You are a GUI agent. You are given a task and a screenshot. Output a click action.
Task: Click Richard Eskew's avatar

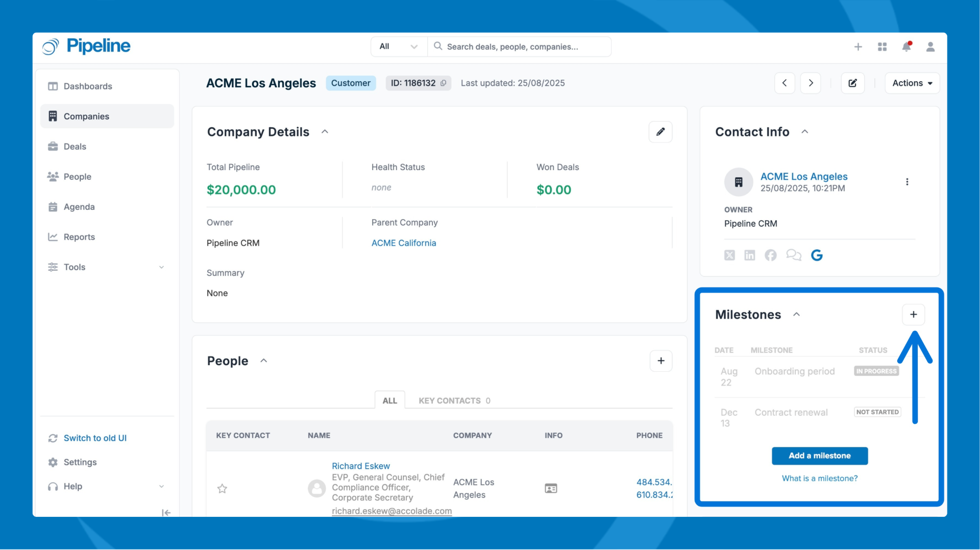(316, 488)
